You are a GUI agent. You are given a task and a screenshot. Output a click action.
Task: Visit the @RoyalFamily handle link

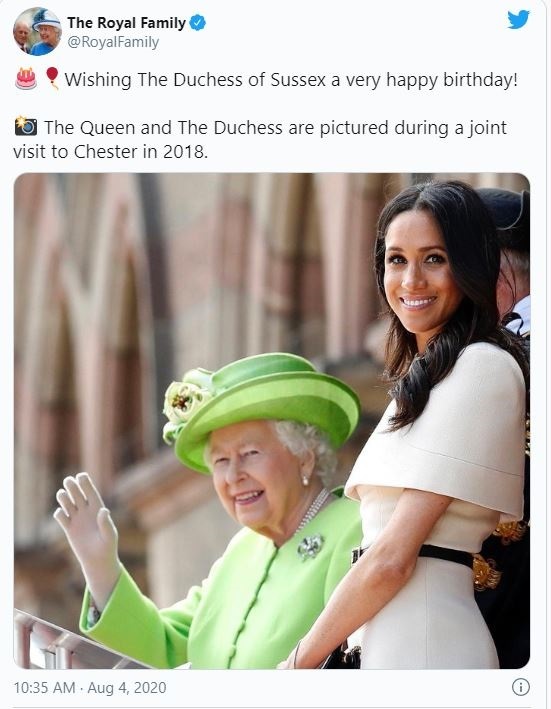click(113, 42)
